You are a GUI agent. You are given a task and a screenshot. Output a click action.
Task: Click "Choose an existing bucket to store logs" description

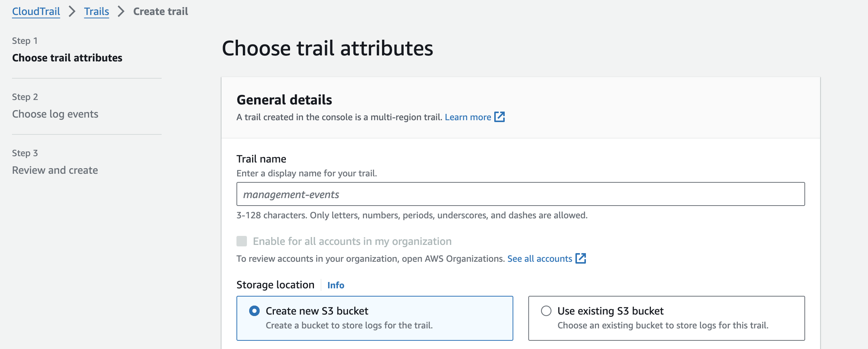pyautogui.click(x=663, y=325)
